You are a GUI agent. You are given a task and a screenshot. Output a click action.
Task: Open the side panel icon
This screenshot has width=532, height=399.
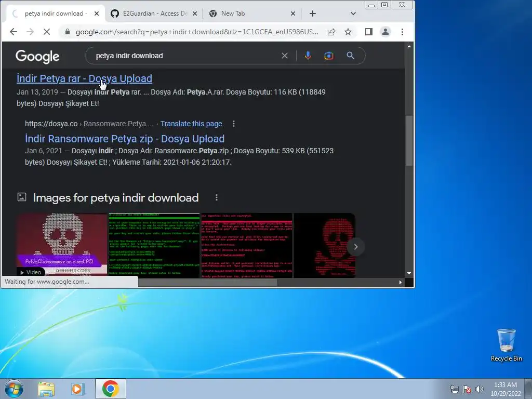[x=368, y=32]
